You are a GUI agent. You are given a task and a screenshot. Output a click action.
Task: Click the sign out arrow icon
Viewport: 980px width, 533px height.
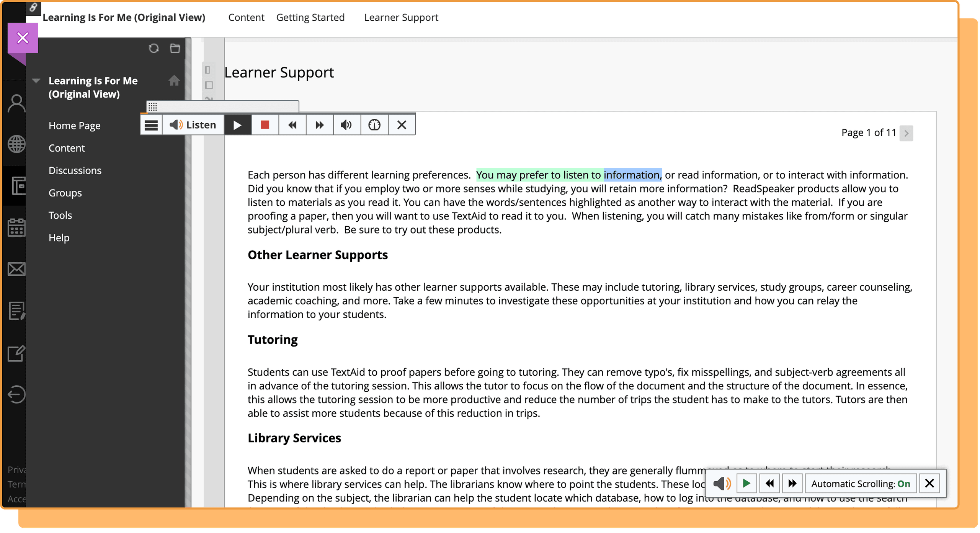coord(16,395)
